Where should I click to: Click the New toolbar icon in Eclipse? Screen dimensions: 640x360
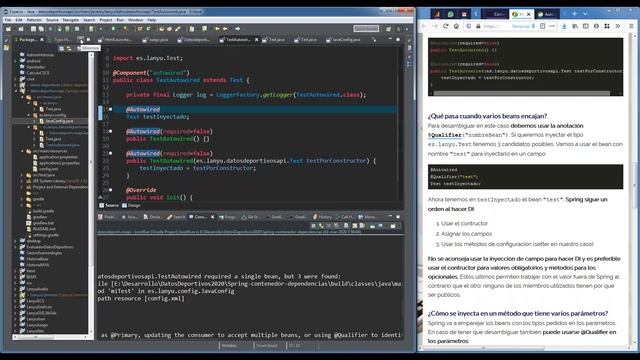pos(8,29)
